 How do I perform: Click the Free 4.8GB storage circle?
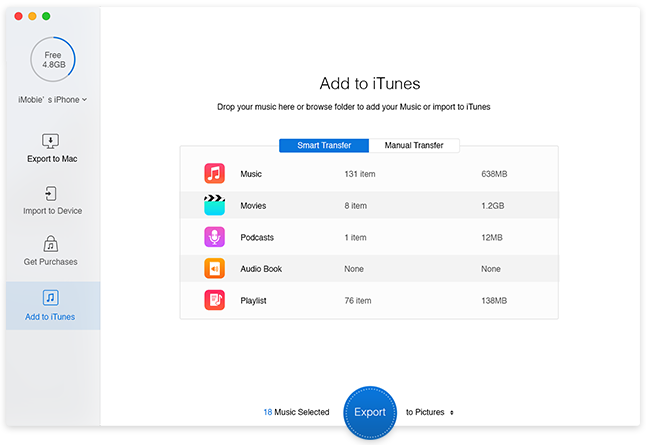coord(53,59)
